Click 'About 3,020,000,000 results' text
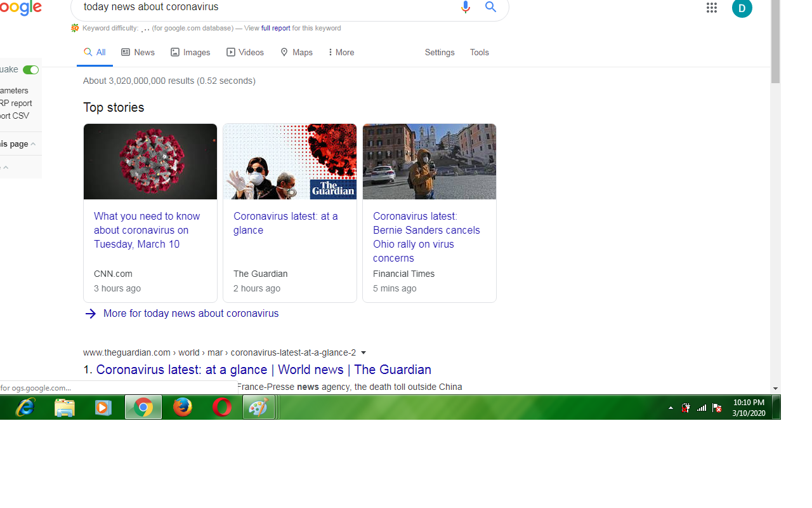Viewport: 812px width, 508px height. point(169,81)
